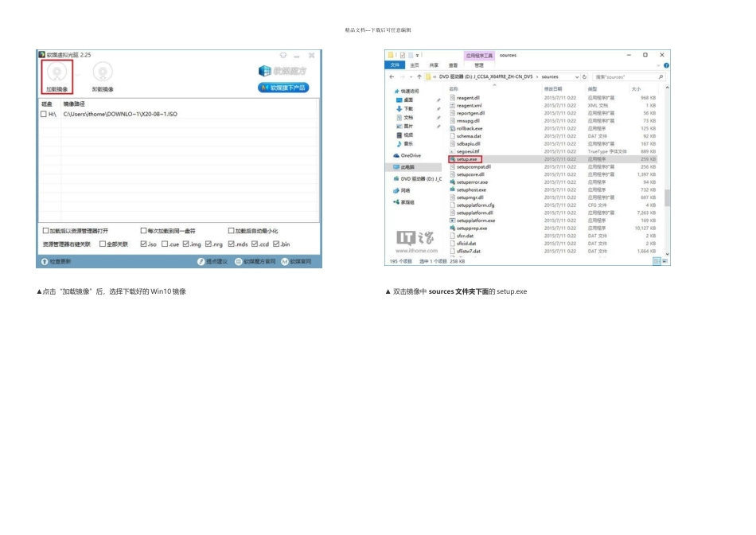Enable 加载后自动最小化 checkbox

[231, 231]
